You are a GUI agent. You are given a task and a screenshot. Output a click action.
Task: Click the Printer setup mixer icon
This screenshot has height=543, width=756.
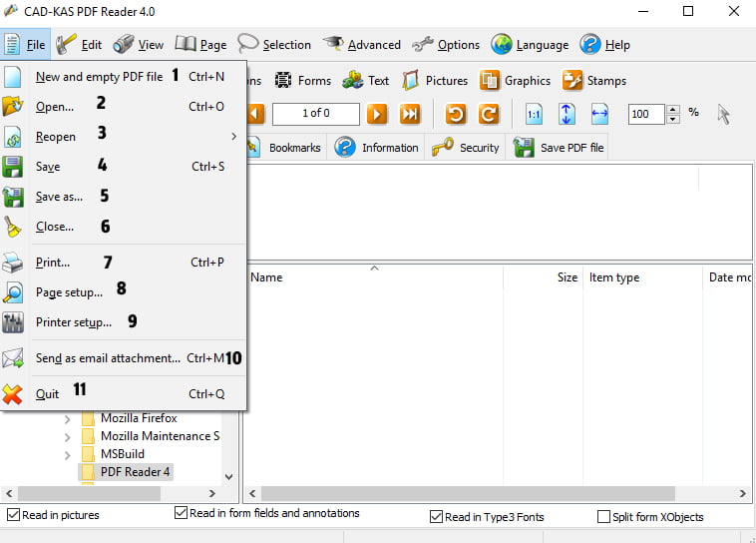(13, 322)
